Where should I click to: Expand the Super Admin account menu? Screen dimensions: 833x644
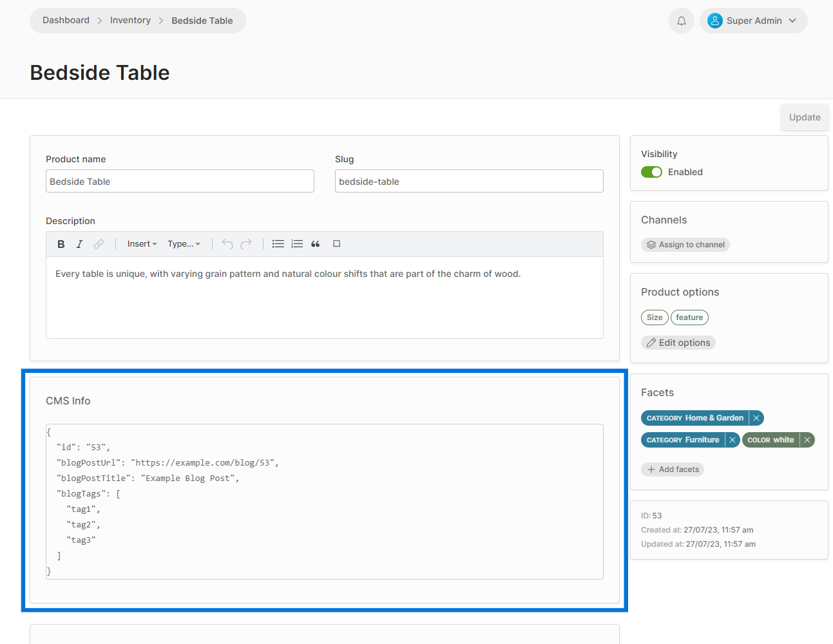[753, 20]
